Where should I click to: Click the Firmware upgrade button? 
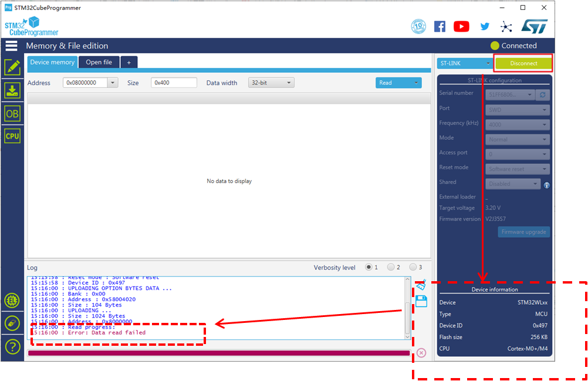523,232
